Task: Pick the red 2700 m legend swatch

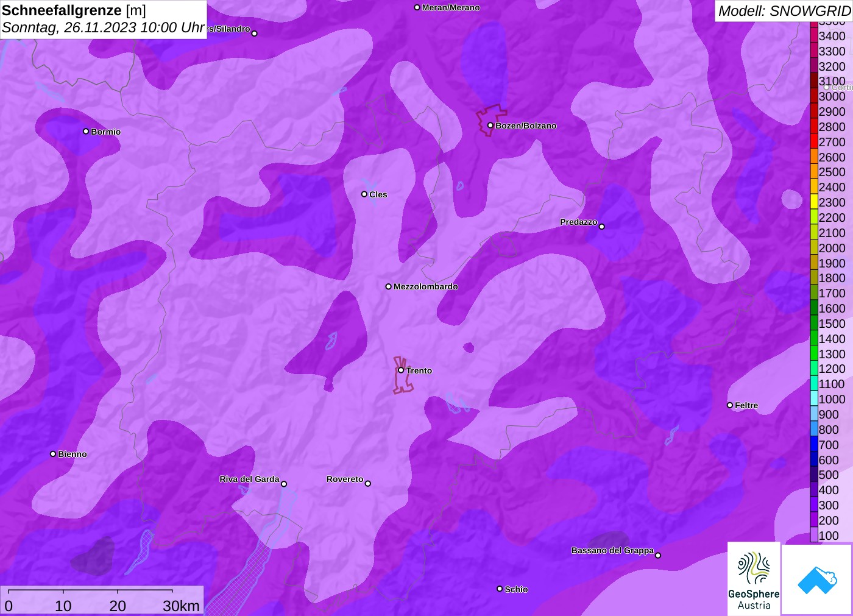Action: [x=814, y=142]
